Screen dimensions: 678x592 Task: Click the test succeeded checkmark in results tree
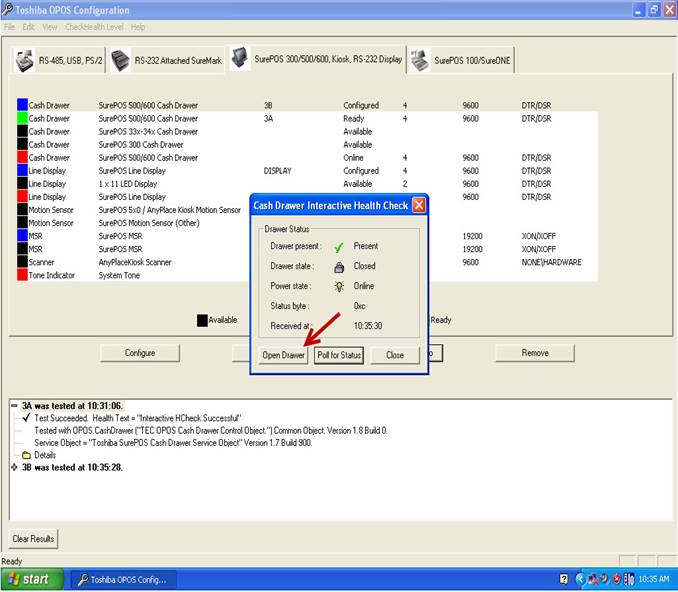point(27,418)
